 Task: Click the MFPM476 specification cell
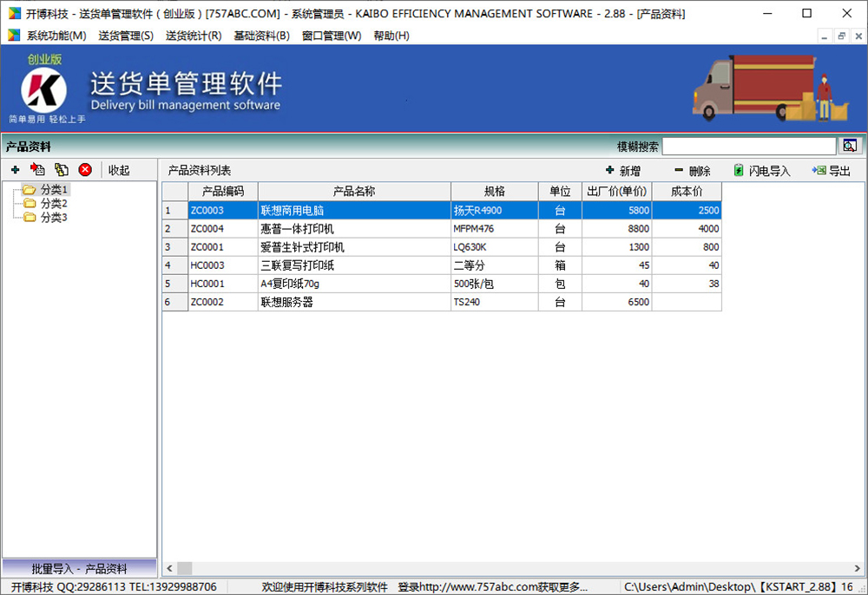click(495, 228)
